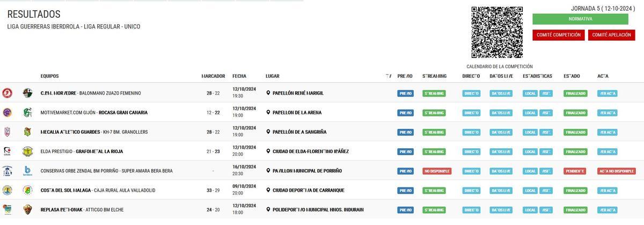Screen dimensions: 644x225
Task: Click the TV column header
Action: pyautogui.click(x=389, y=76)
